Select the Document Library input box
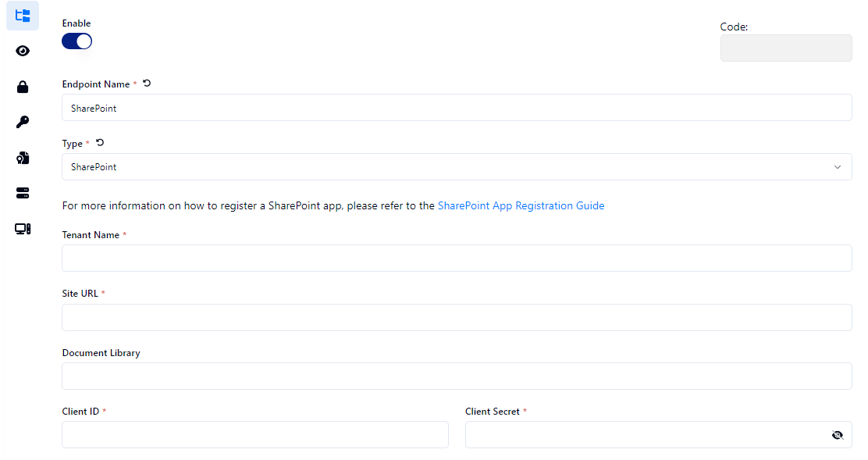 [x=457, y=376]
